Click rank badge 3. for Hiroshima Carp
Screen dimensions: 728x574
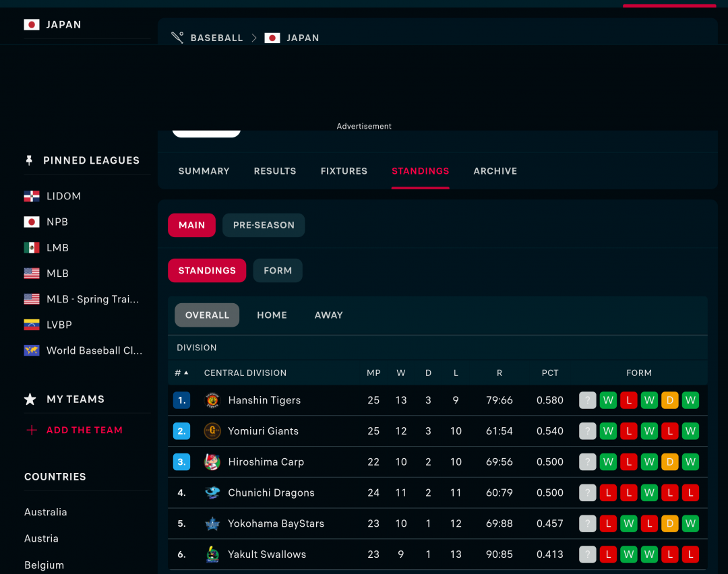(181, 461)
